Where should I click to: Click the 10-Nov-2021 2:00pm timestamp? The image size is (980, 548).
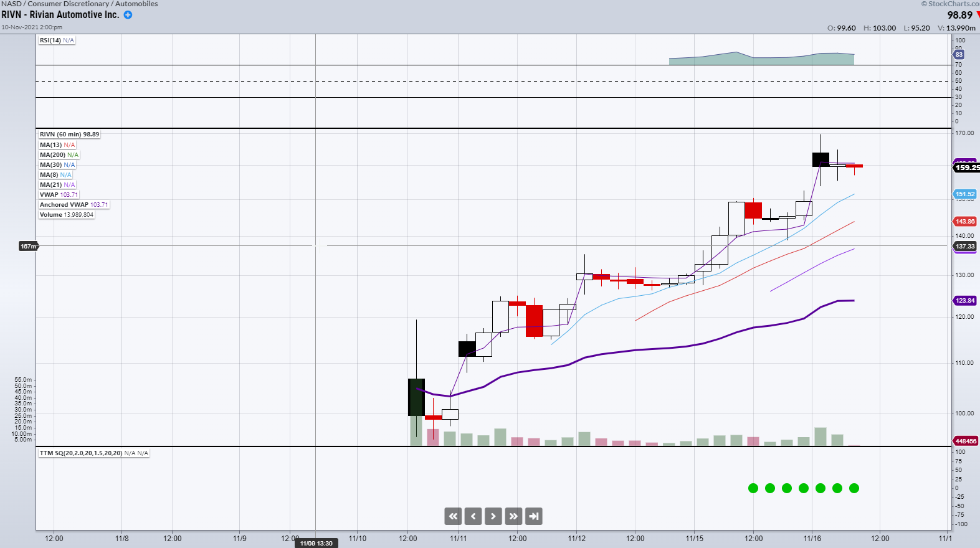pos(32,27)
